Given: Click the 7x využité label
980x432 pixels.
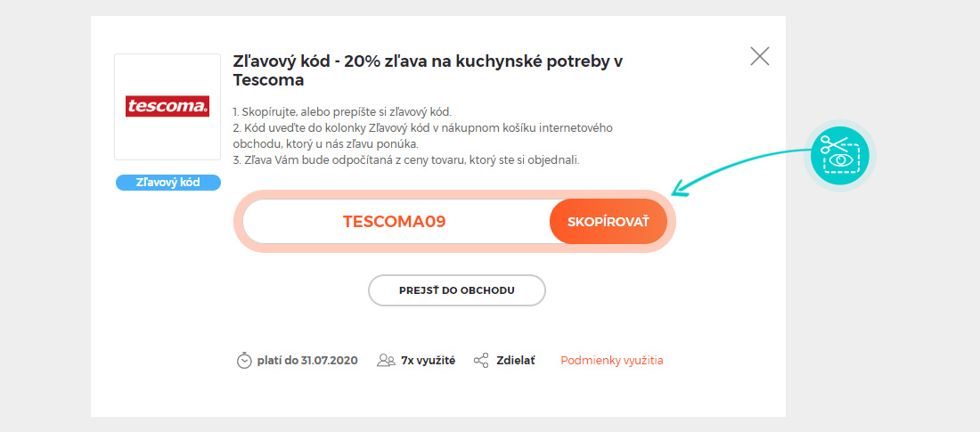Looking at the screenshot, I should [429, 361].
